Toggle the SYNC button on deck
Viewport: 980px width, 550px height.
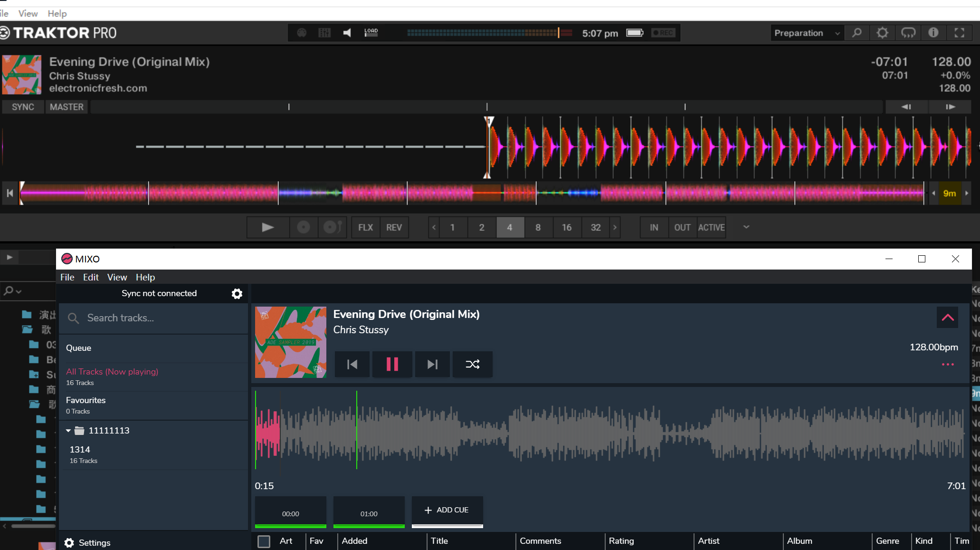23,107
